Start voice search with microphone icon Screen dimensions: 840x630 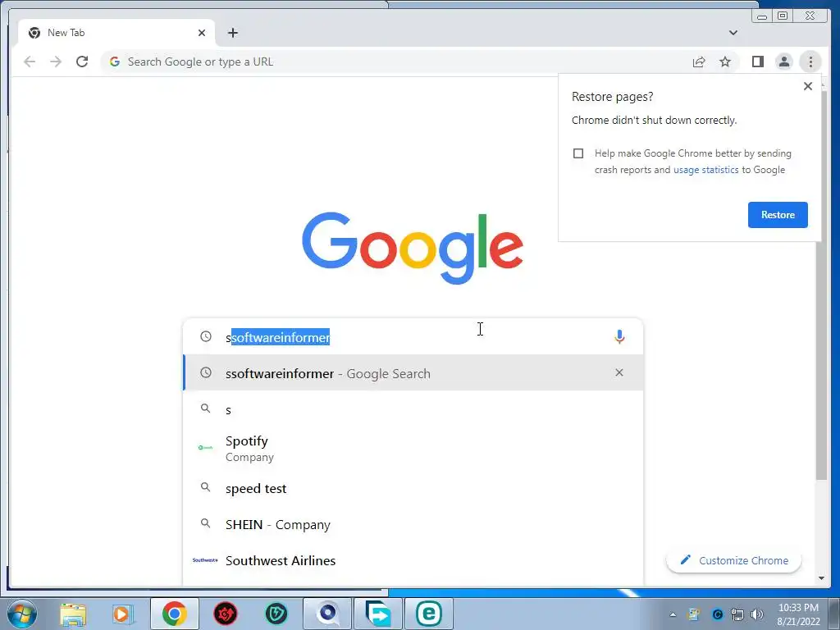[619, 337]
